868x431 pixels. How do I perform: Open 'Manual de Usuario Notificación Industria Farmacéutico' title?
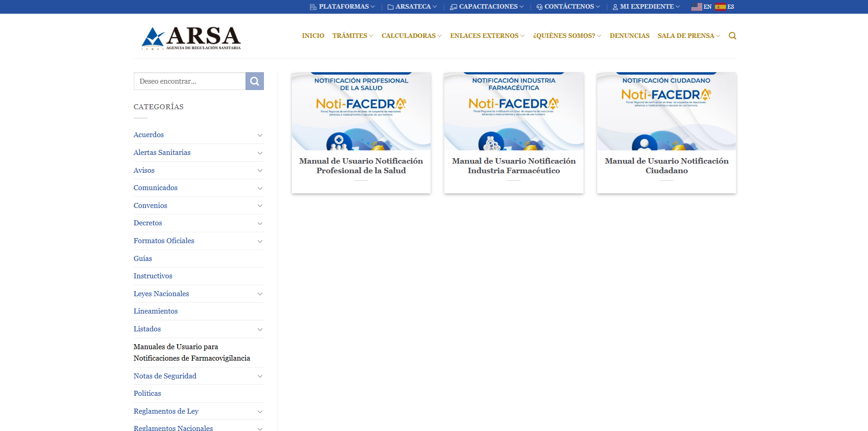coord(514,166)
